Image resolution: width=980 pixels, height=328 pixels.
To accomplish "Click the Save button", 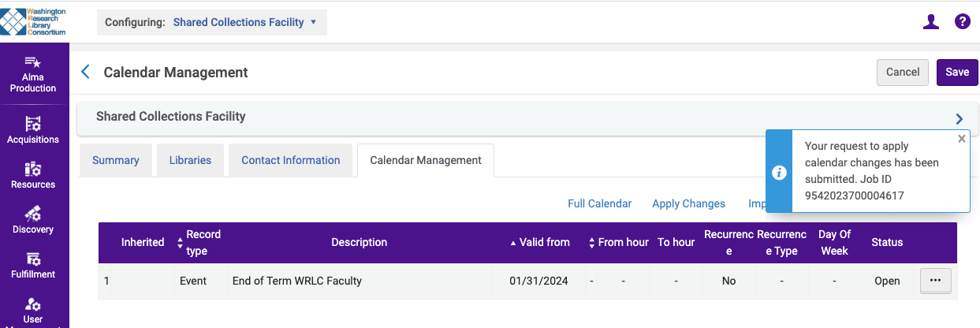I will 957,72.
